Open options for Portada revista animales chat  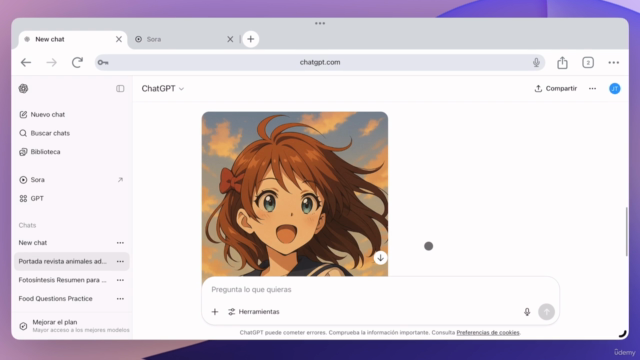tap(120, 261)
